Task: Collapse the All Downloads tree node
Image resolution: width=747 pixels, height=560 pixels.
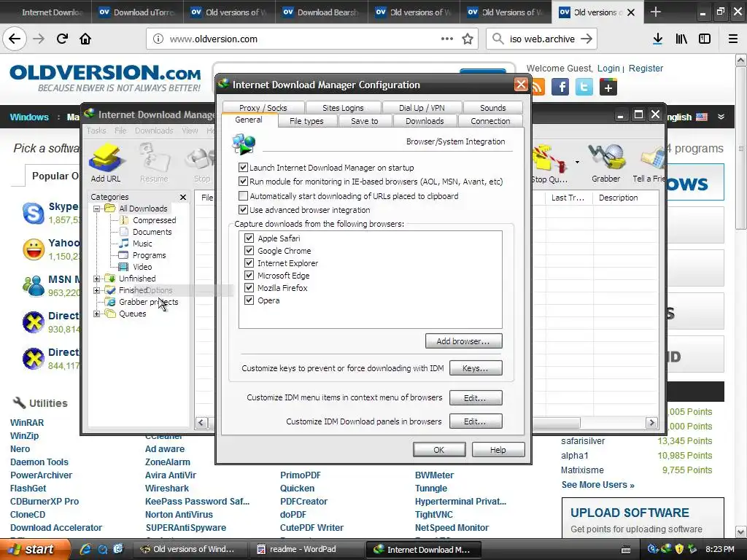Action: tap(97, 209)
